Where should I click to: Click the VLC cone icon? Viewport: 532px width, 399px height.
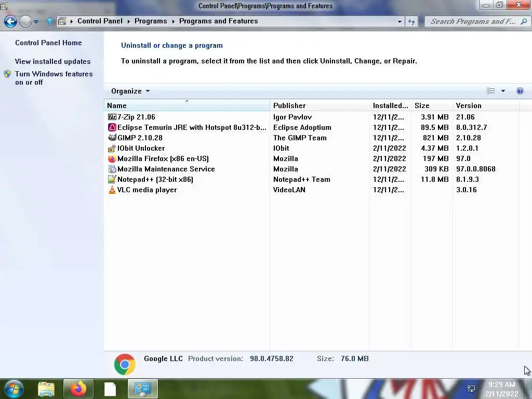(x=112, y=190)
